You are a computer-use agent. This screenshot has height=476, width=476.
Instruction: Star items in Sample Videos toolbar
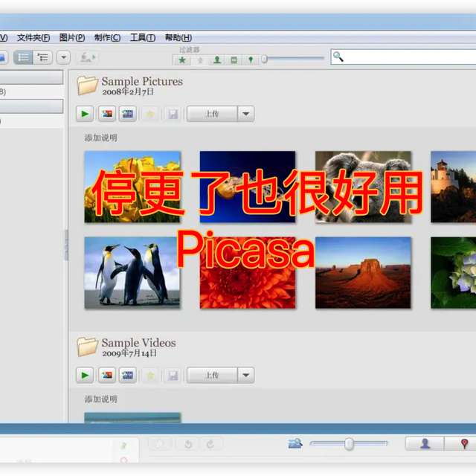tap(150, 376)
